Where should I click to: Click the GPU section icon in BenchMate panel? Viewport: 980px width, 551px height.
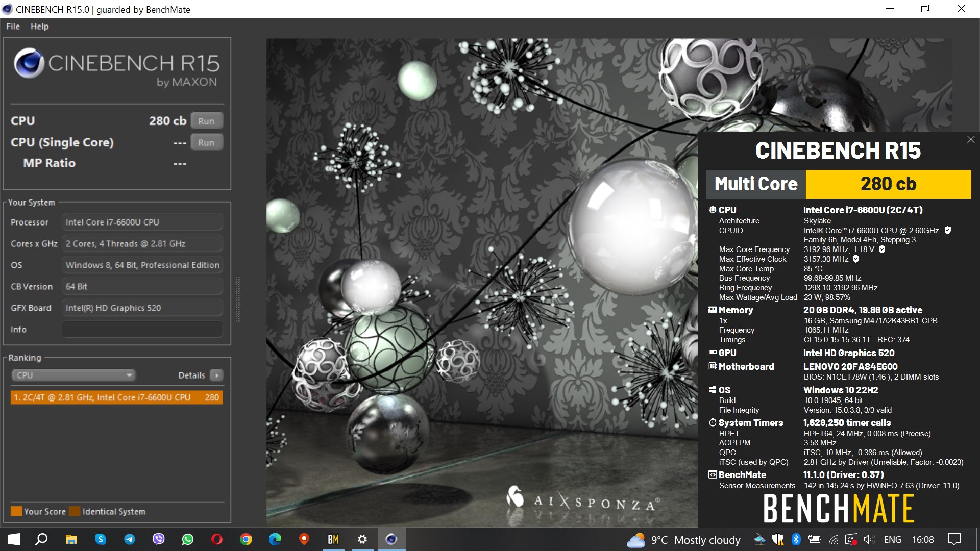(x=713, y=353)
